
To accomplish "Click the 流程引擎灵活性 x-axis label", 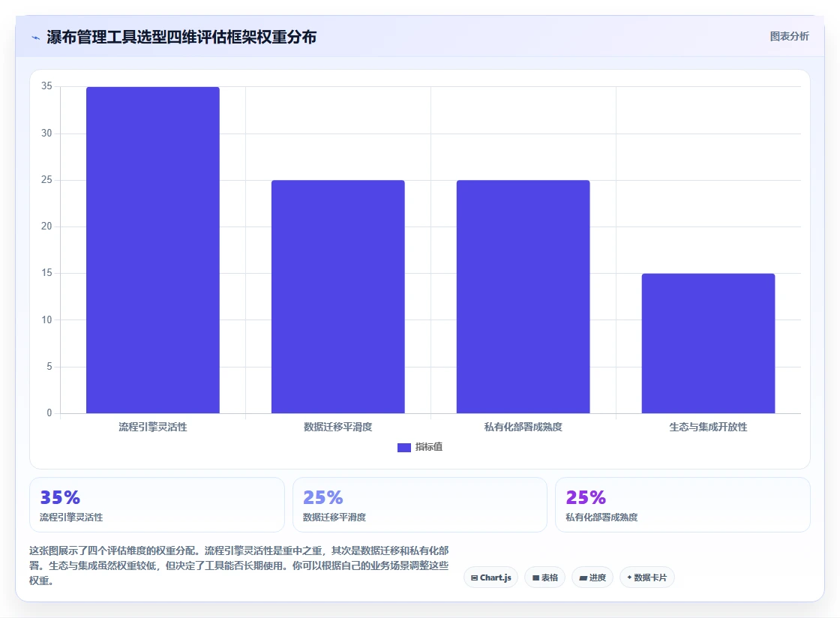I will (x=153, y=427).
